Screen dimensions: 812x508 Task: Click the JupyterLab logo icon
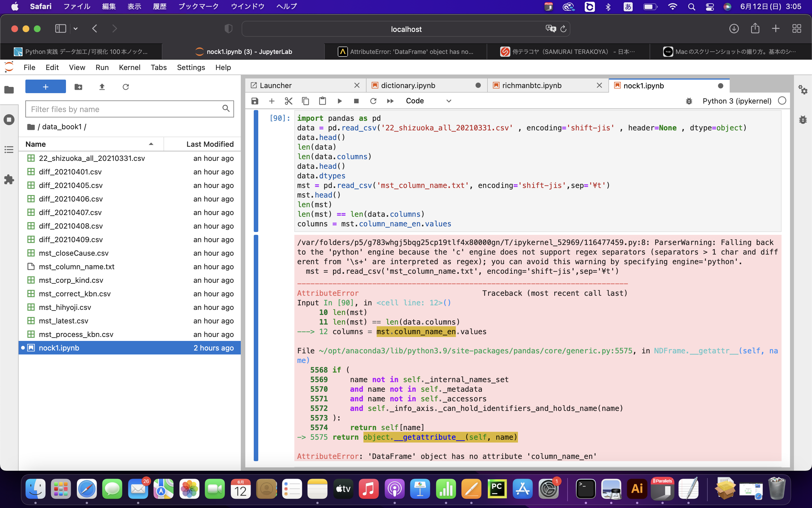(9, 67)
